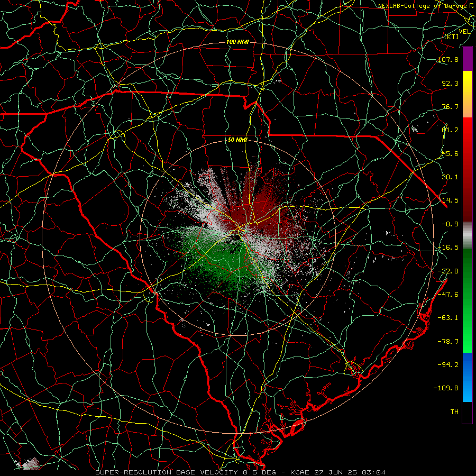Click the VEL legend title
This screenshot has width=476, height=476.
coord(464,32)
